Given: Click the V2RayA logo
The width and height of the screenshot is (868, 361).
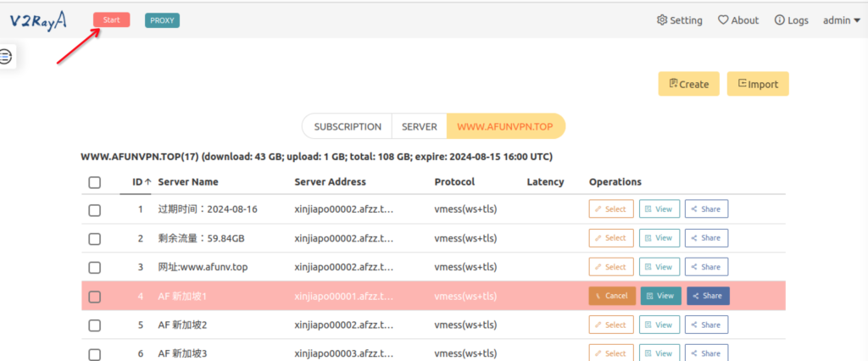Looking at the screenshot, I should click(x=40, y=20).
